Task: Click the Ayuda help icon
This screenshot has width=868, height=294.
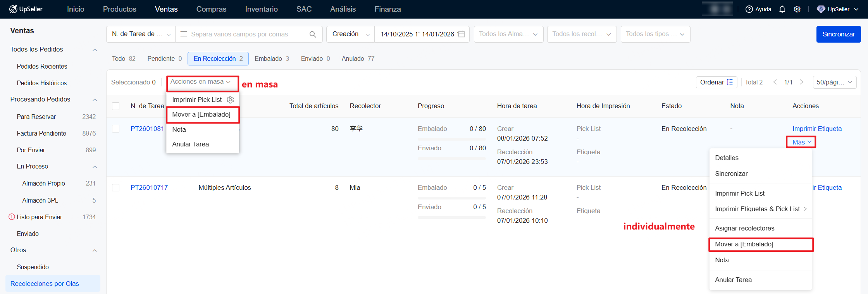Action: point(749,9)
